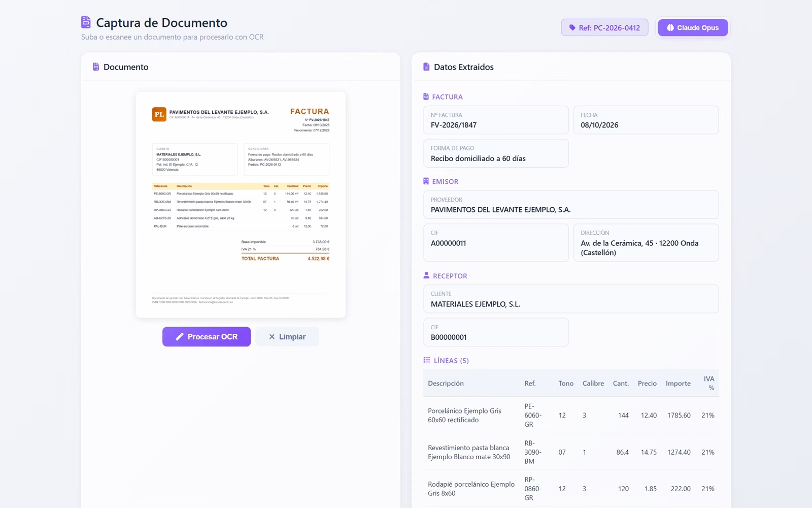Screen dimensions: 812x508
Task: Edit the Forma de Pago field
Action: tap(496, 153)
